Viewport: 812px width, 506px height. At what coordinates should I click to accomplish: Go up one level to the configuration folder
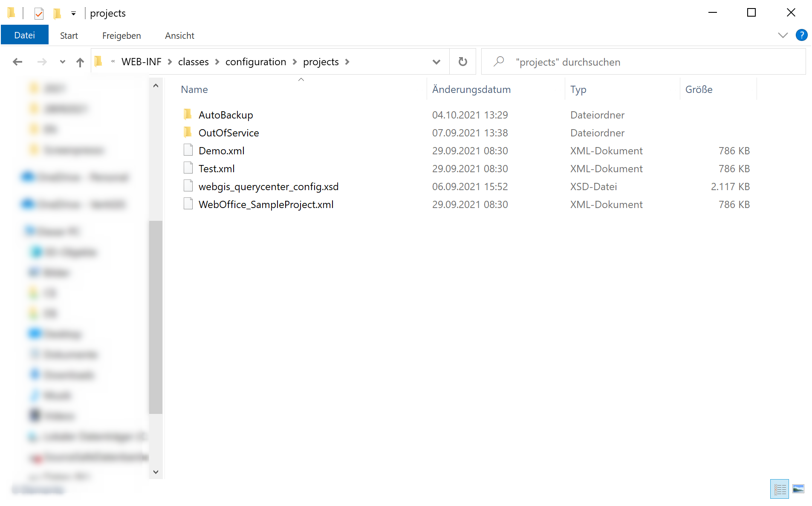coord(80,61)
